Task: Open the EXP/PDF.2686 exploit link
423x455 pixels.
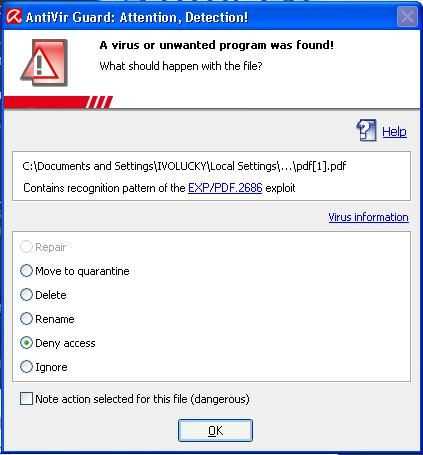Action: 225,188
